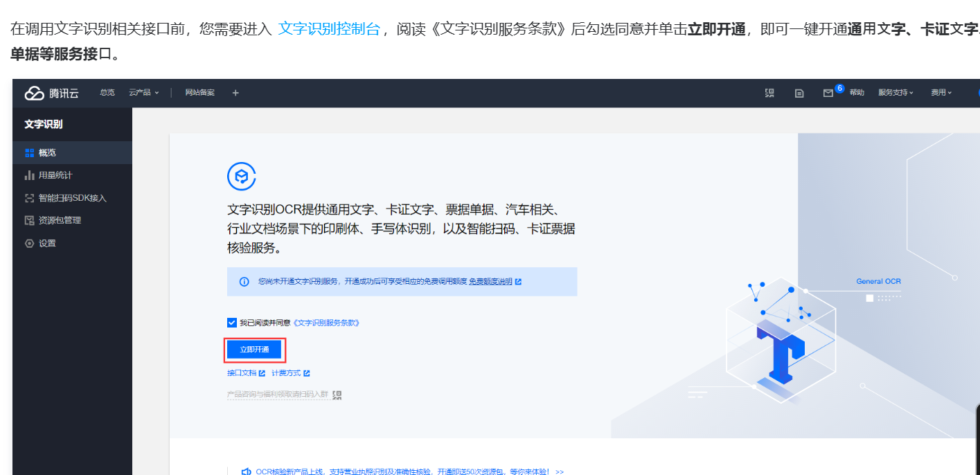Click QR icon next to 扫码入群

337,395
